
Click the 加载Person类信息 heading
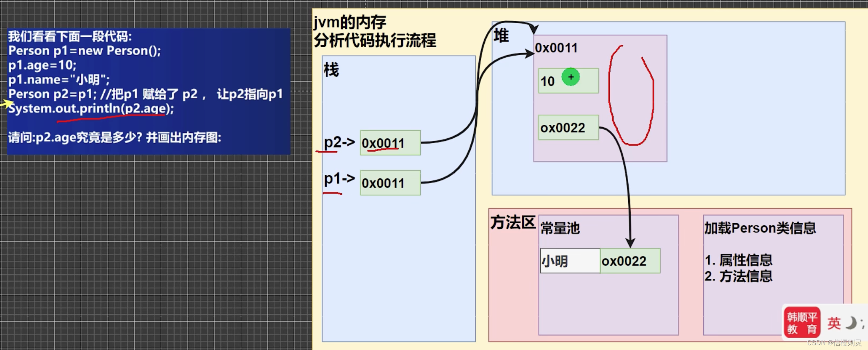[x=760, y=228]
